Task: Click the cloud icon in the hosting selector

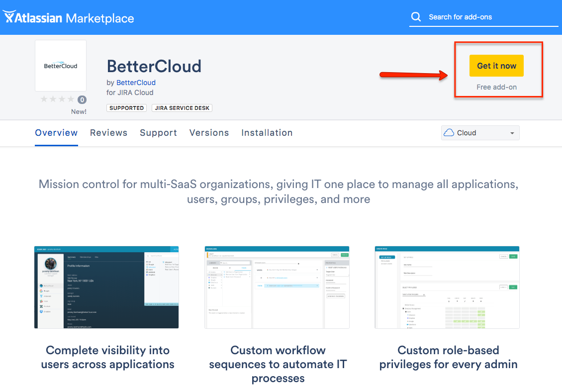Action: point(449,133)
